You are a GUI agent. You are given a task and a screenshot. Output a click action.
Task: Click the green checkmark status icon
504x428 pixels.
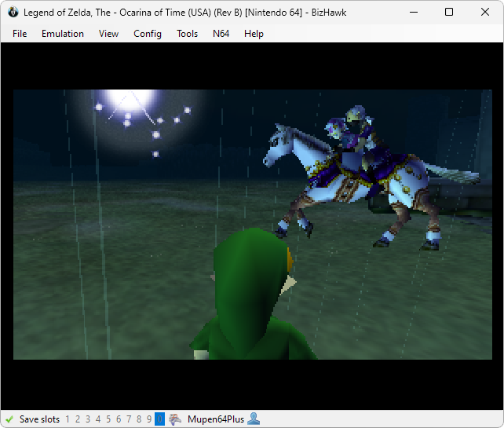pyautogui.click(x=9, y=419)
